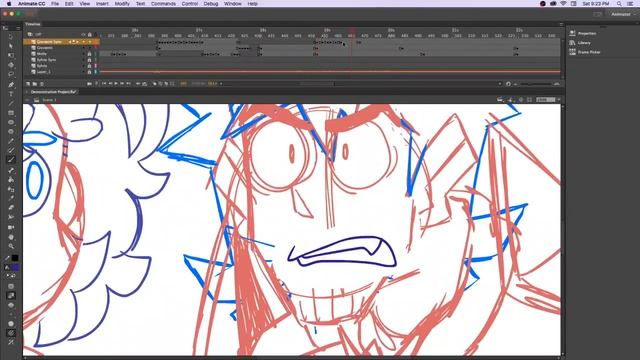Select the Pen tool

[x=11, y=84]
